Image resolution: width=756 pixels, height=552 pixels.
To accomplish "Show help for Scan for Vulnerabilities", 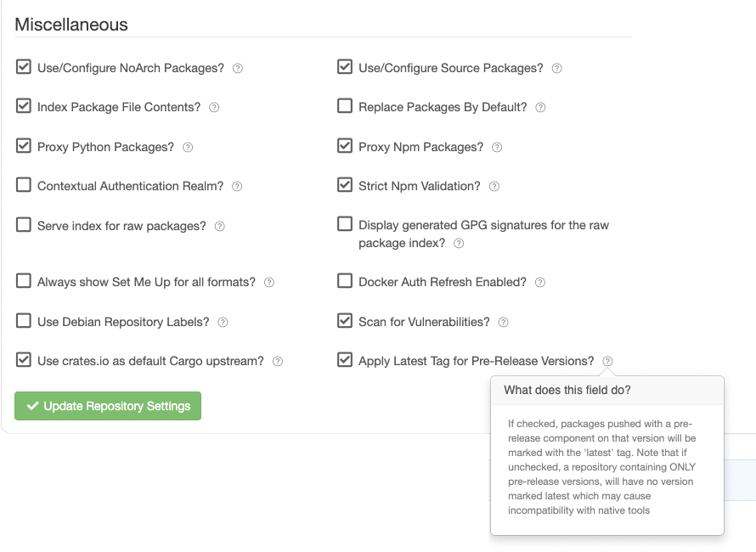I will click(503, 323).
